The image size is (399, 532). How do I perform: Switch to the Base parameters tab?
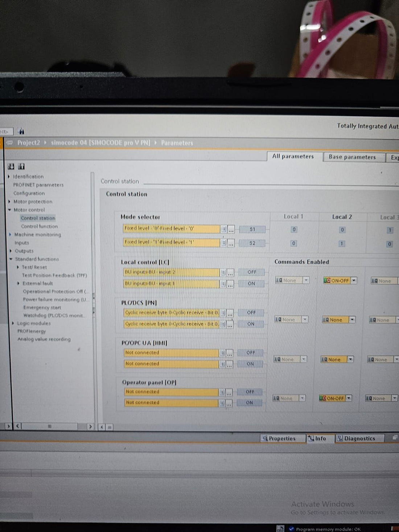(352, 157)
